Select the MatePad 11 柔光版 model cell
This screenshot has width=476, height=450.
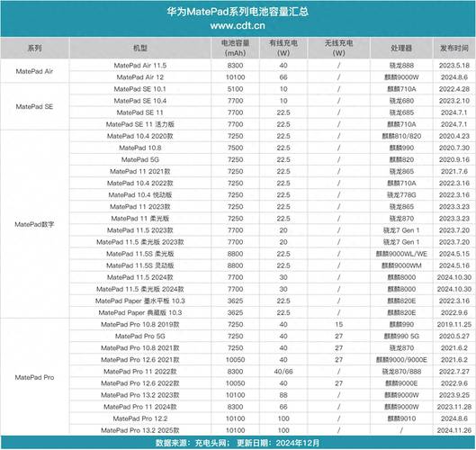tap(140, 219)
